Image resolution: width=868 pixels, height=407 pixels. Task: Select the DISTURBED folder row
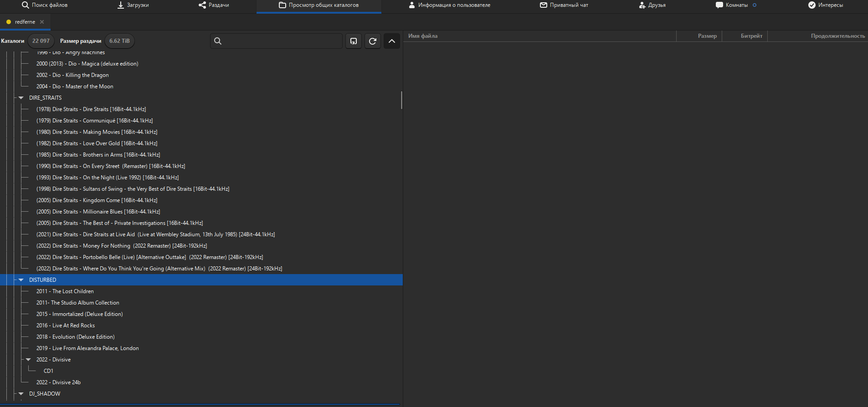(201, 280)
